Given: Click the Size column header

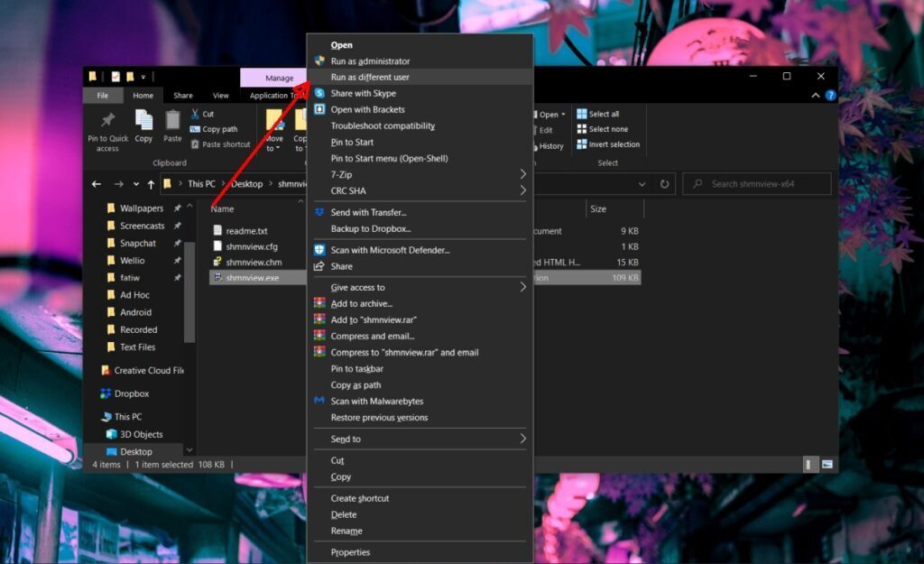Looking at the screenshot, I should point(598,208).
